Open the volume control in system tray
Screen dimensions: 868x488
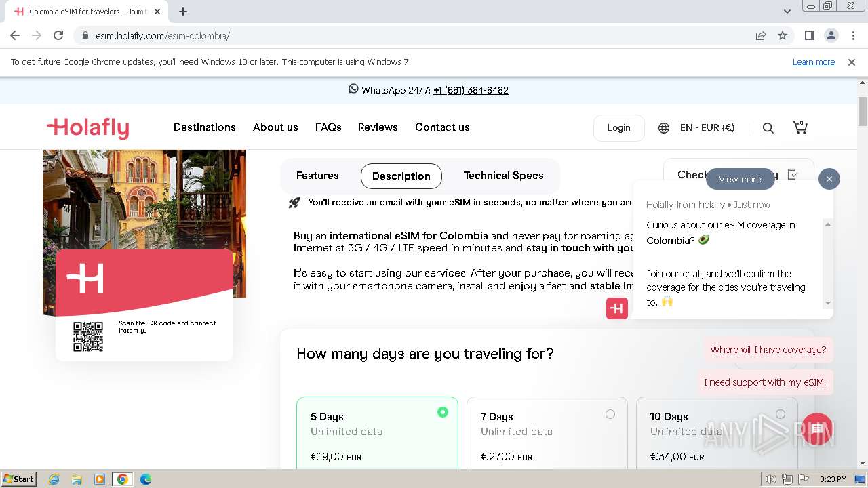[x=771, y=479]
